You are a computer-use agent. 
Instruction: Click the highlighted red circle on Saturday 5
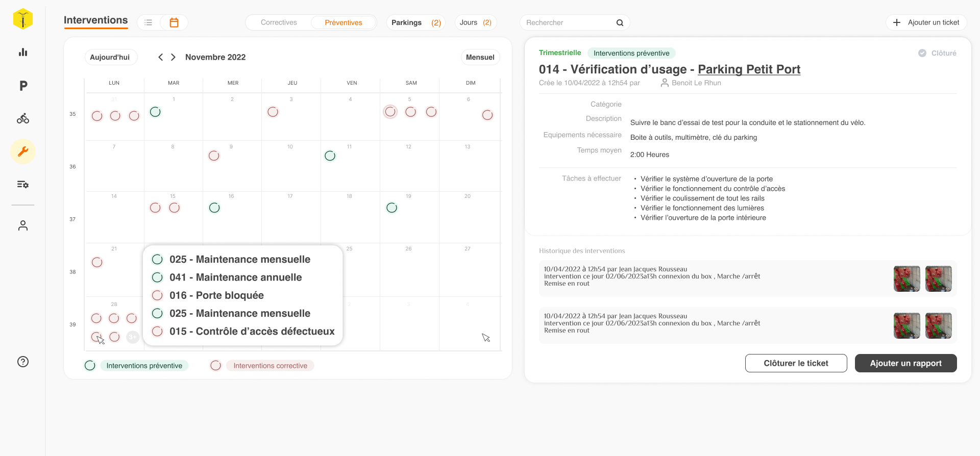coord(390,112)
